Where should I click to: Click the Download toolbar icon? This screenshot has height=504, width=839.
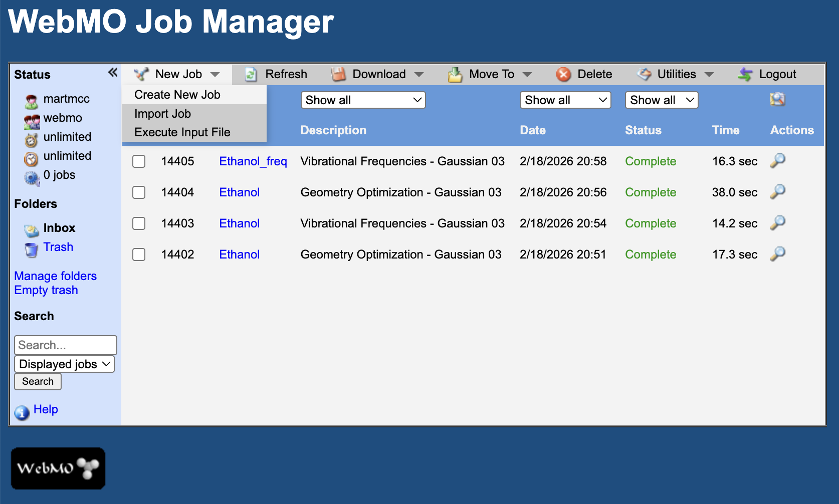point(338,74)
